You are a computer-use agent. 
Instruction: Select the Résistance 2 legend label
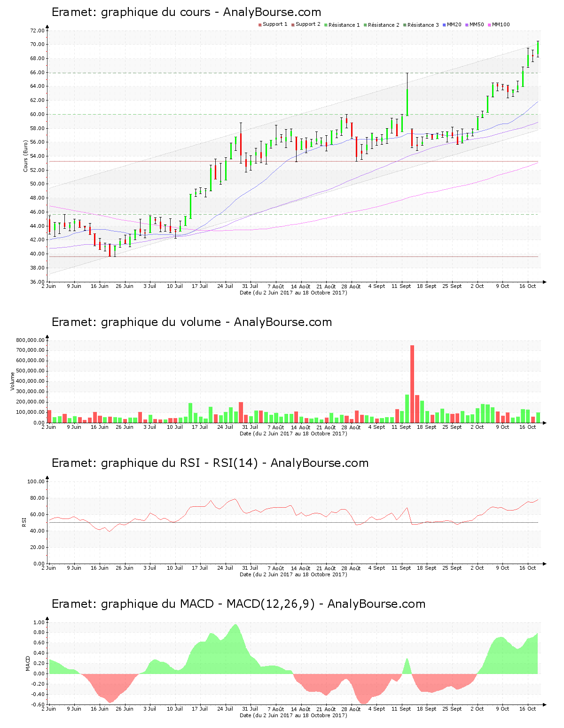pyautogui.click(x=384, y=24)
